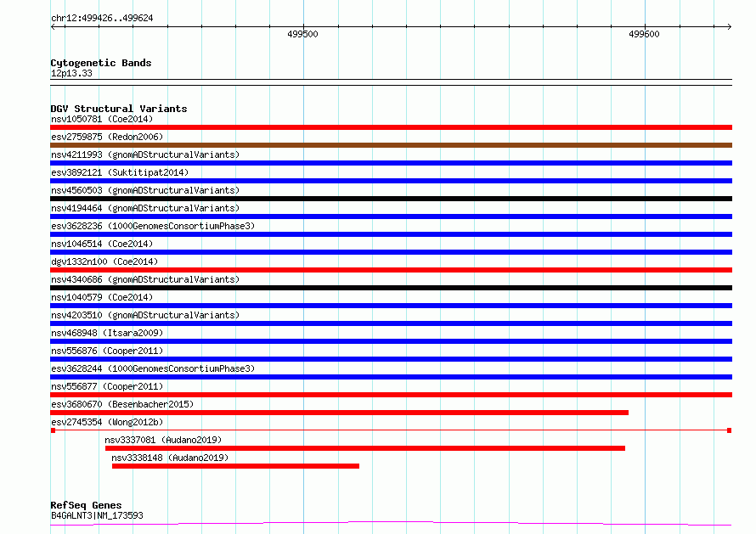Select the DGV Structural Variants track title
Screen dimensions: 756x534
coord(119,109)
